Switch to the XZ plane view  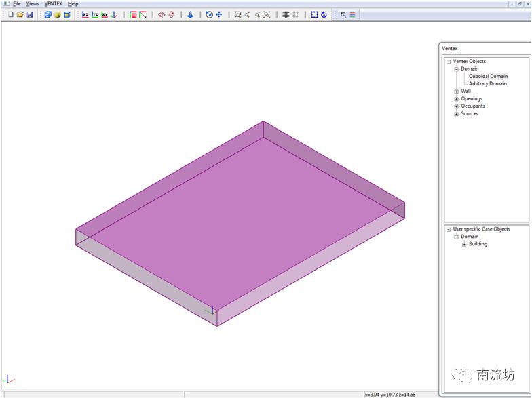[x=85, y=14]
